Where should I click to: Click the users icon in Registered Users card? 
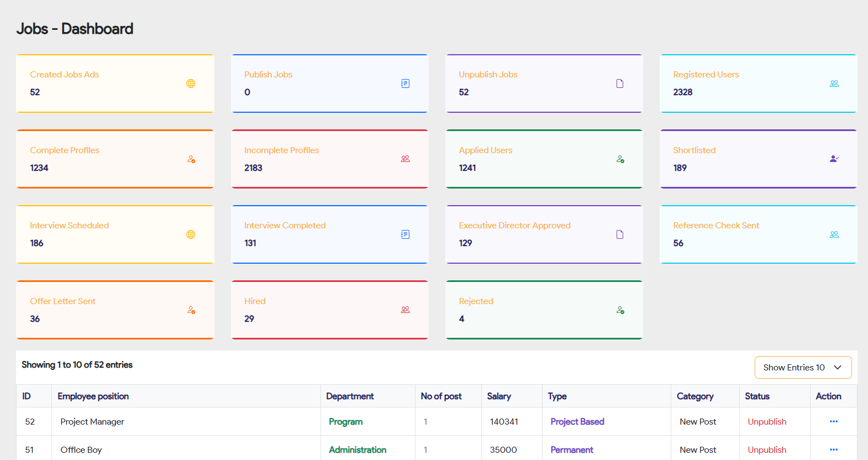834,83
